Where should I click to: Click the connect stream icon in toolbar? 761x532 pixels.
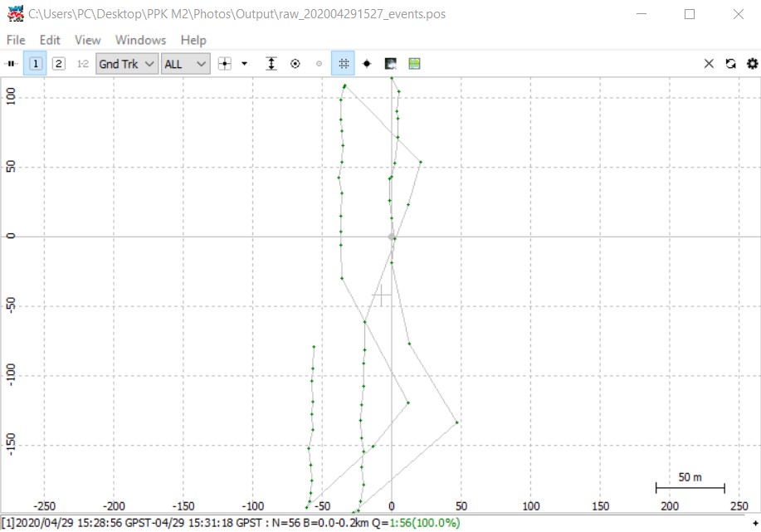click(x=11, y=64)
